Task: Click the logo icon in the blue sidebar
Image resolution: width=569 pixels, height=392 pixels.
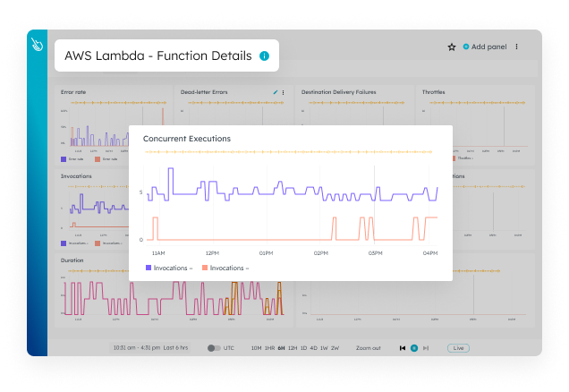Action: point(37,45)
